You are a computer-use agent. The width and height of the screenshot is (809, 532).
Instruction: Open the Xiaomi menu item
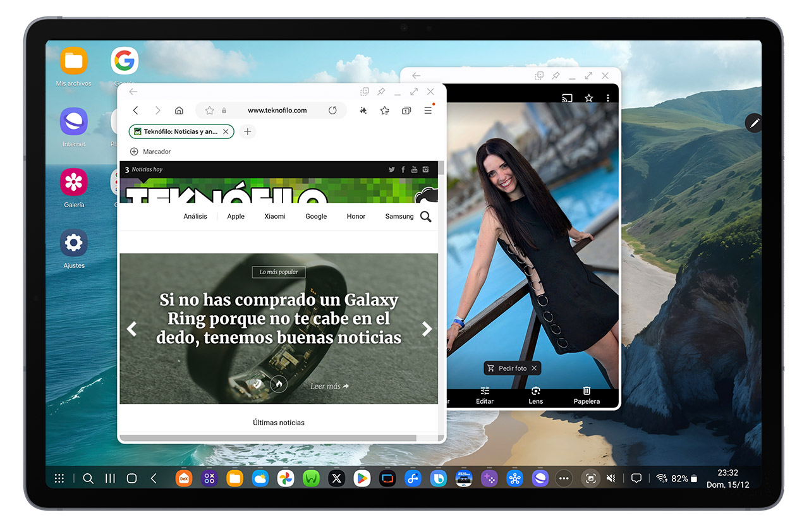(275, 216)
